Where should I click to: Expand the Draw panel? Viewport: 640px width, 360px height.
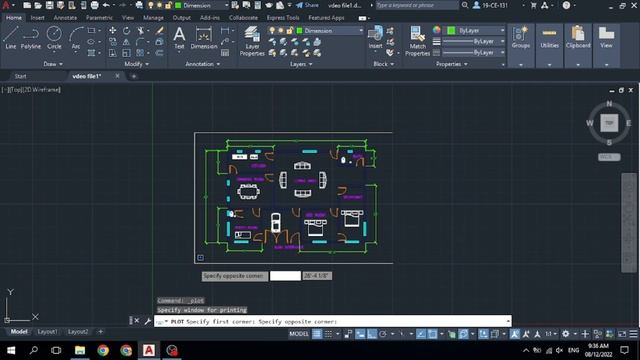53,64
